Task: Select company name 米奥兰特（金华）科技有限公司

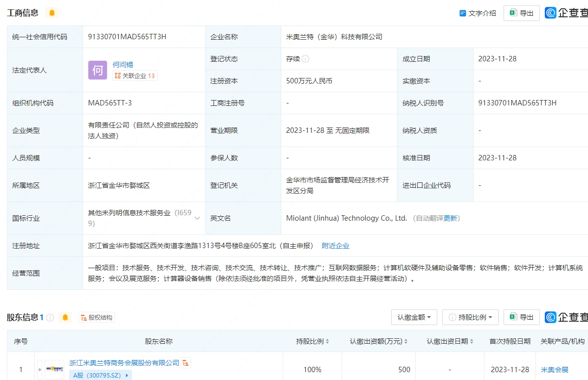Action: 334,37
